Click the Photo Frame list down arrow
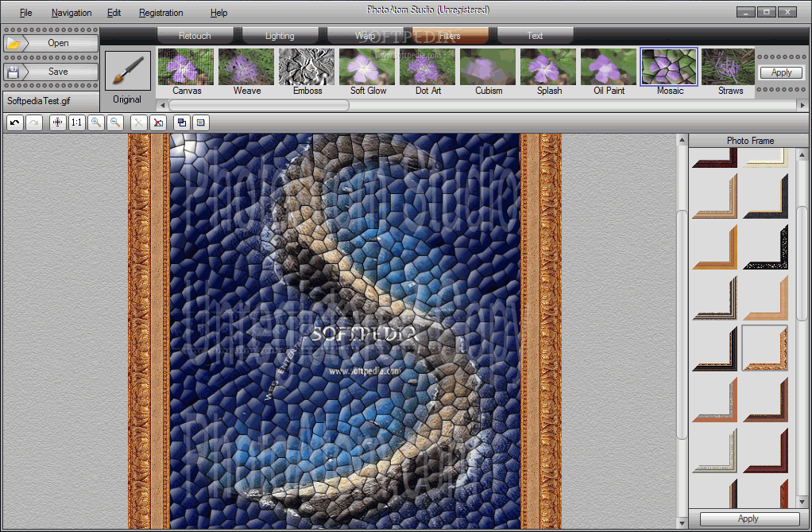 802,502
